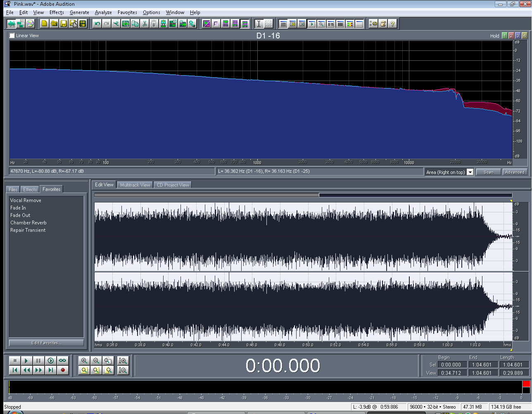Click the Scan button
The height and width of the screenshot is (414, 532).
[488, 172]
